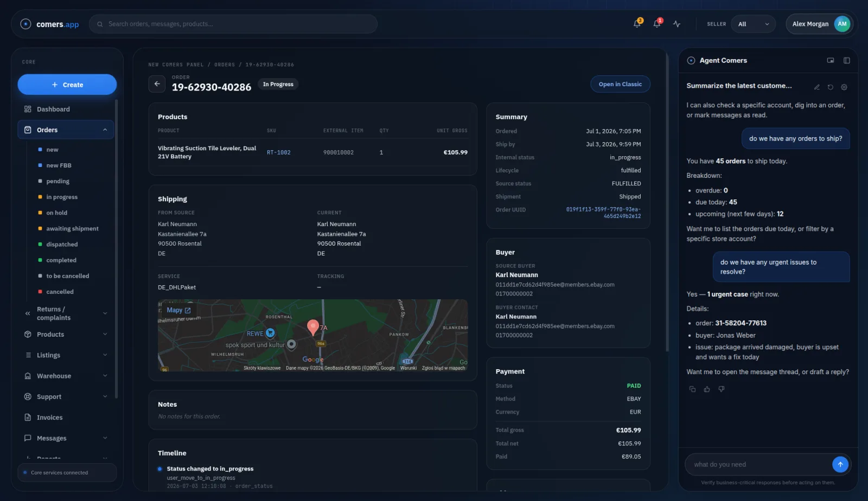Click the RT-1002 SKU link
The image size is (868, 501).
[279, 152]
